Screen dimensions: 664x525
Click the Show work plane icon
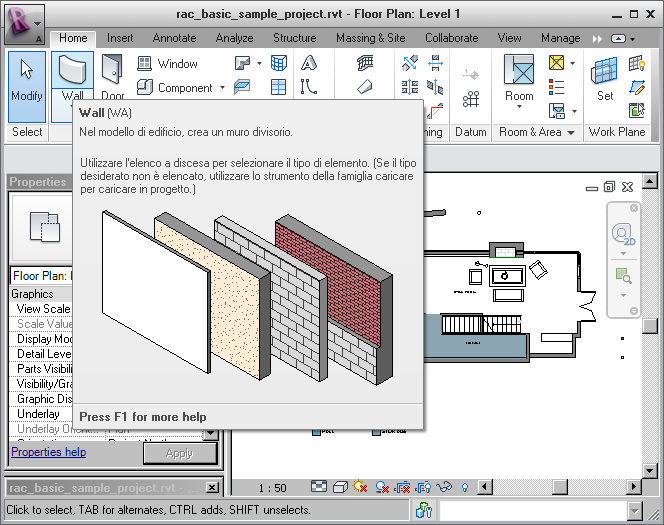pyautogui.click(x=636, y=64)
